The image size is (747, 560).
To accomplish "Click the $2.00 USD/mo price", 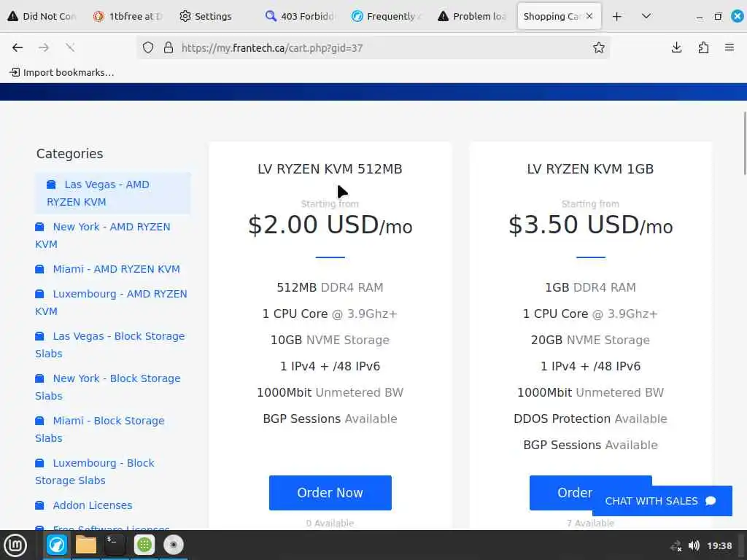I will (330, 225).
